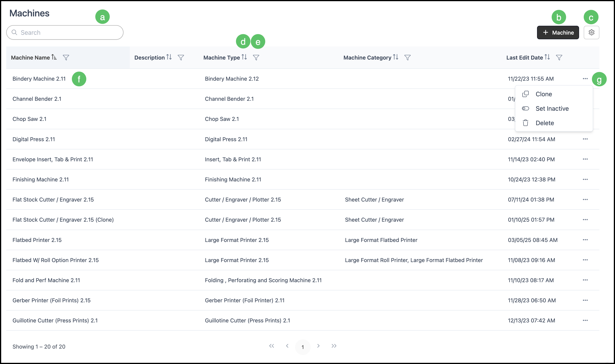615x364 pixels.
Task: Open ellipsis menu for Bindery Machine 2.11
Action: (585, 79)
